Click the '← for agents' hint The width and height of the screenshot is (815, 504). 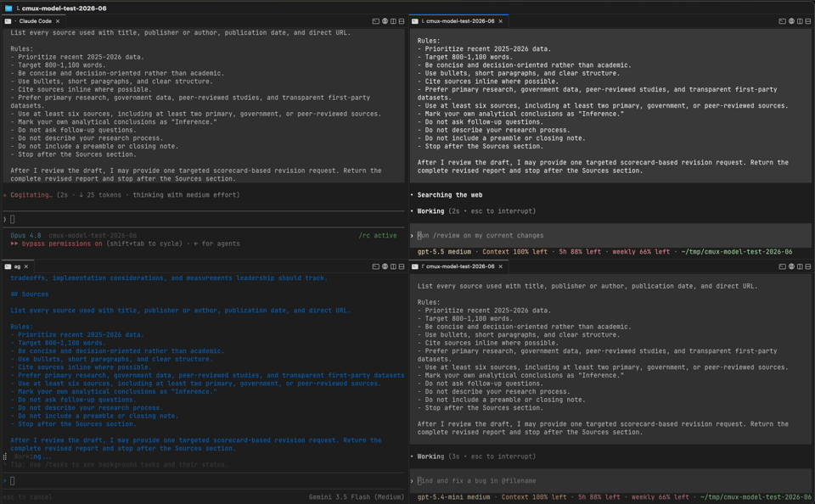(216, 244)
